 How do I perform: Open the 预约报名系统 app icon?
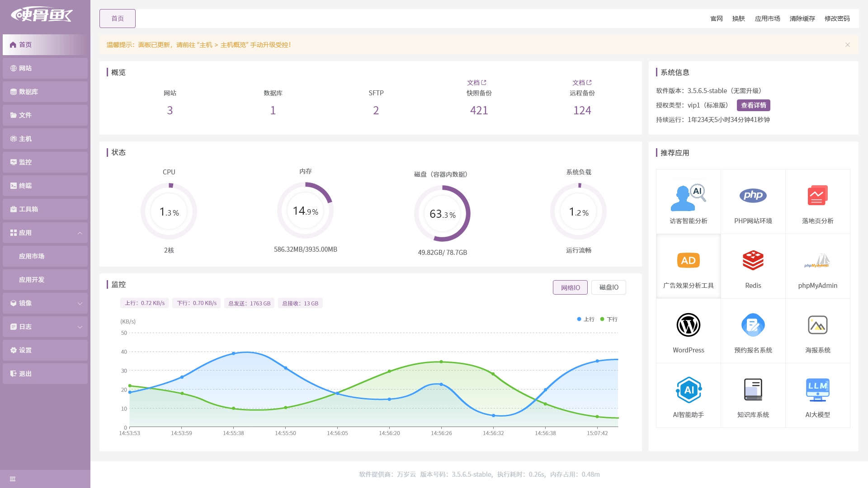point(753,325)
